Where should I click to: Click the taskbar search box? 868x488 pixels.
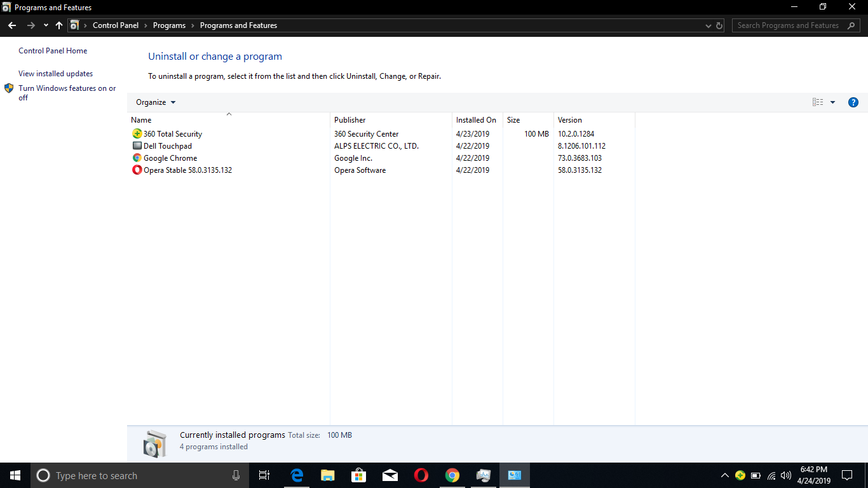[140, 475]
